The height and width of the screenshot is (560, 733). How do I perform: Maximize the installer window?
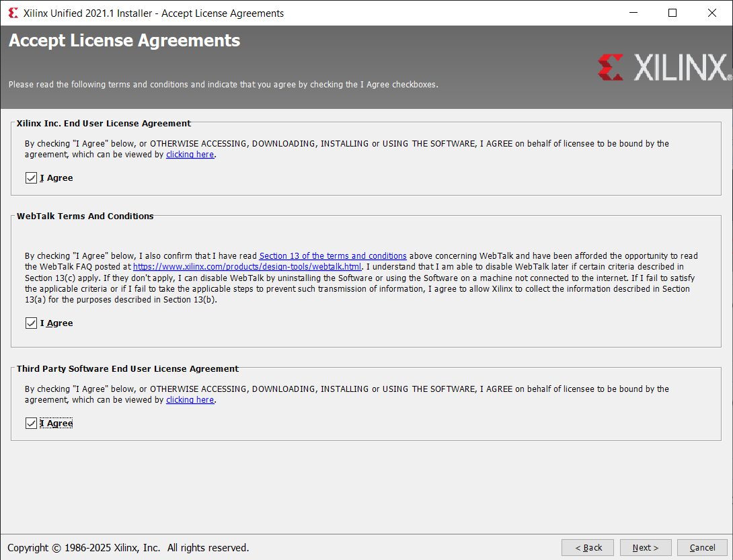(x=672, y=13)
